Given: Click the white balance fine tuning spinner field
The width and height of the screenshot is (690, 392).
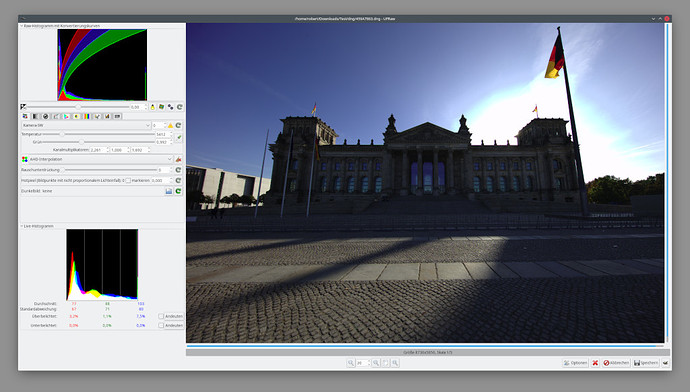Looking at the screenshot, I should point(158,125).
